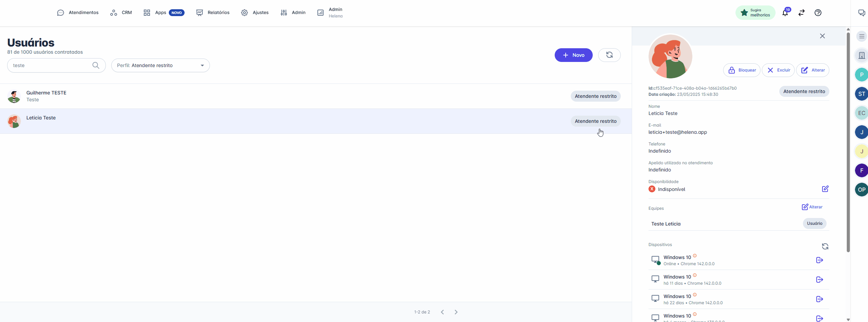Open the CRM menu
868x322 pixels.
121,13
